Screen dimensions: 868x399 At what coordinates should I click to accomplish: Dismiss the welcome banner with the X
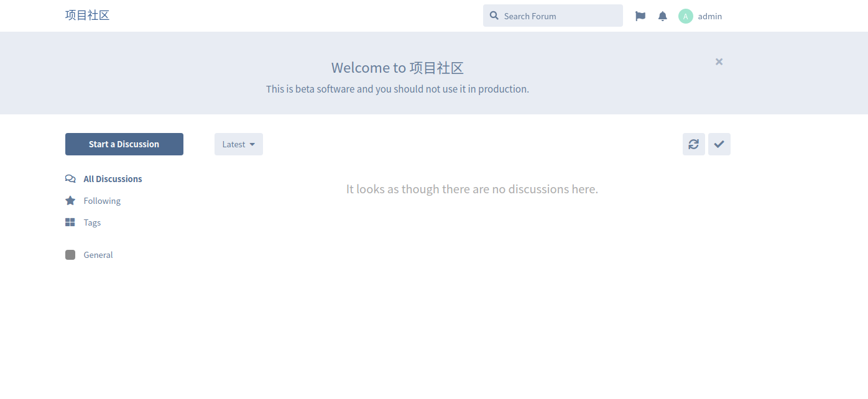pos(719,62)
